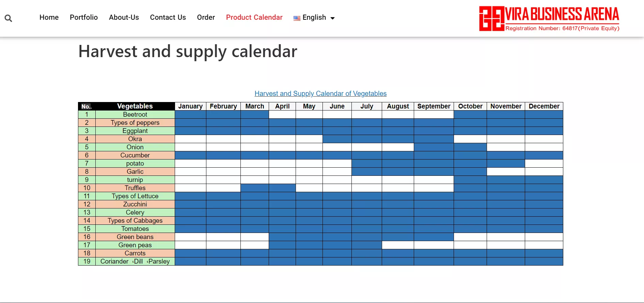The height and width of the screenshot is (303, 644).
Task: Click the Harvest and supply calendar heading
Action: [x=188, y=52]
